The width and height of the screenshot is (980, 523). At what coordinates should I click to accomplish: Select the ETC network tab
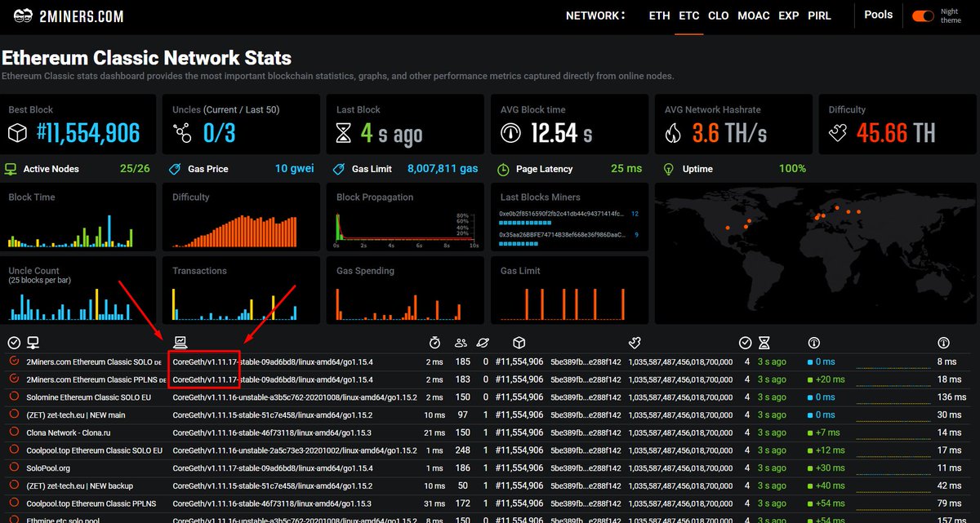[688, 16]
